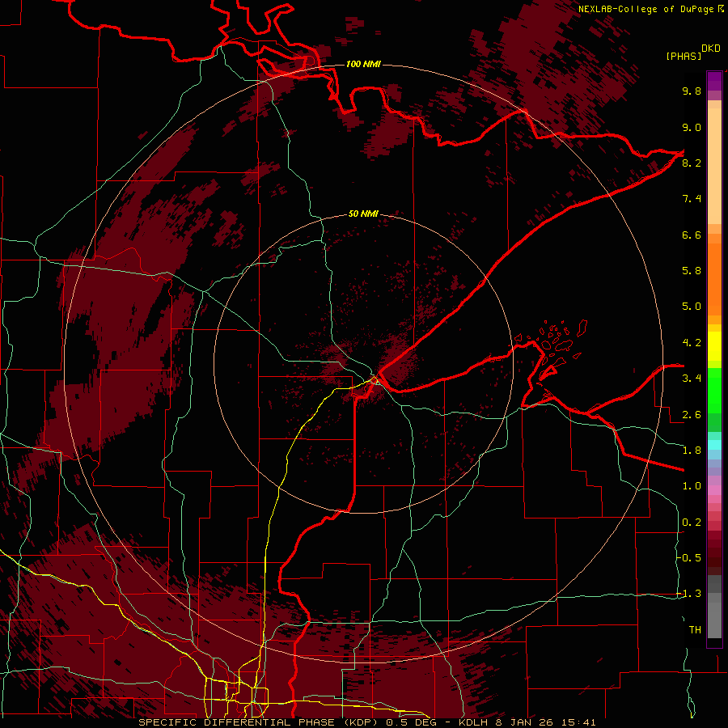Image resolution: width=728 pixels, height=728 pixels.
Task: Click the [PHAS] legend label
Action: 684,56
